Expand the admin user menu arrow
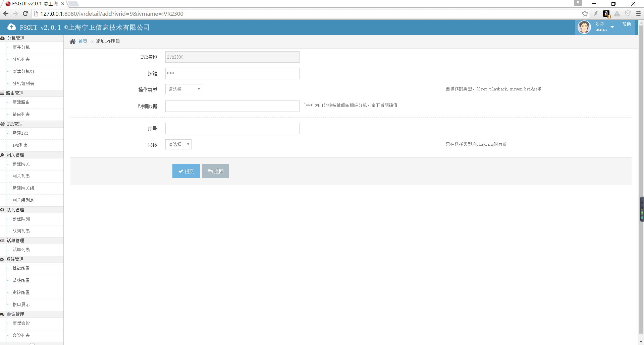 tap(612, 27)
